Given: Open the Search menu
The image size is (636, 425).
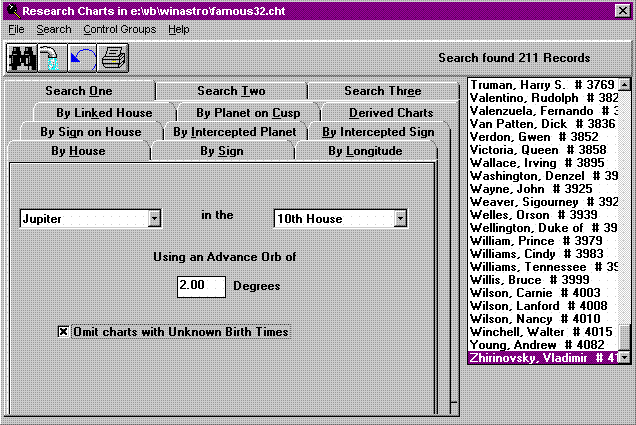Looking at the screenshot, I should coord(53,30).
